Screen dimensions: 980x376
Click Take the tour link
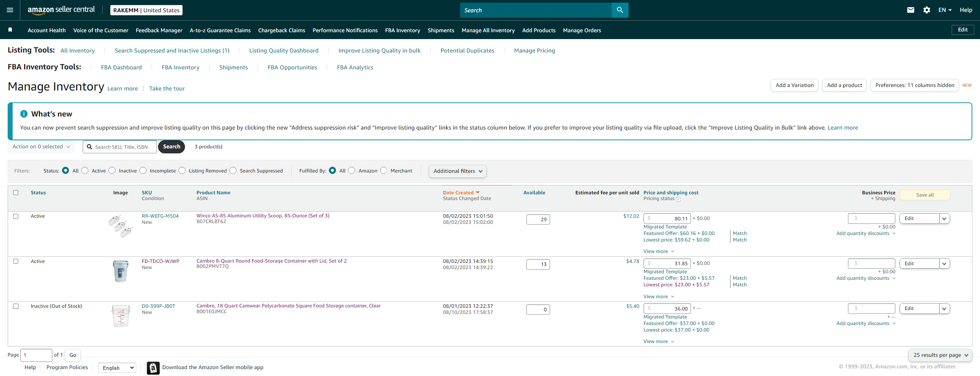click(x=167, y=89)
